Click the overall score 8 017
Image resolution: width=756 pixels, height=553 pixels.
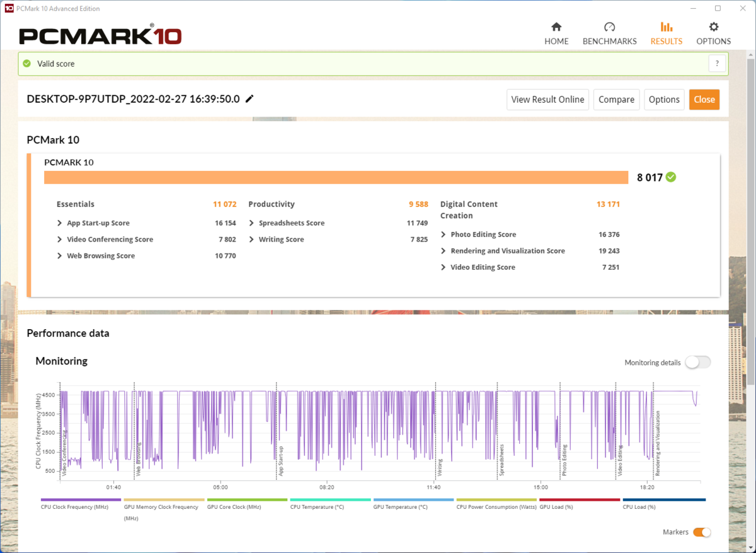pos(650,178)
